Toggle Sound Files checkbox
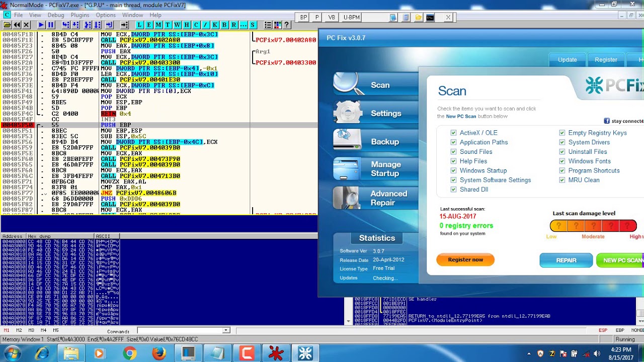 click(454, 152)
